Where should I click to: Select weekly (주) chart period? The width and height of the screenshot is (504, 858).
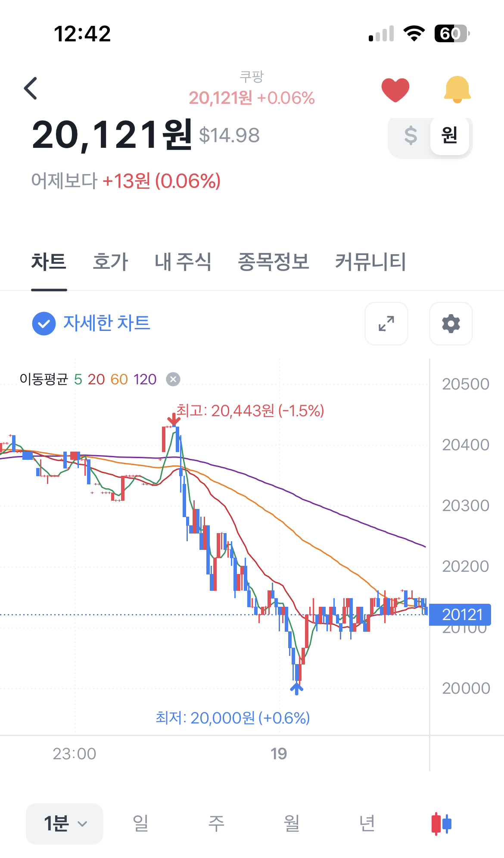216,824
